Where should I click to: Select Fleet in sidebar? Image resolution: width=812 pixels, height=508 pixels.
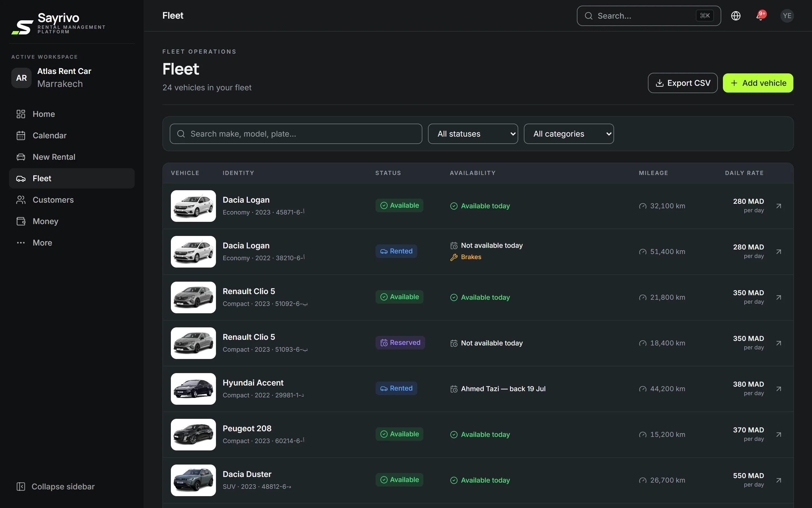click(x=72, y=178)
